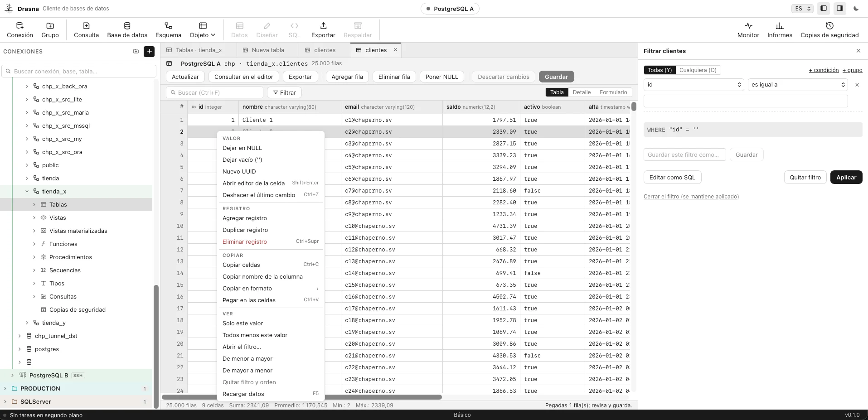Choose Dejar en NULL from context menu
Screen dimensions: 868x420
point(271,148)
